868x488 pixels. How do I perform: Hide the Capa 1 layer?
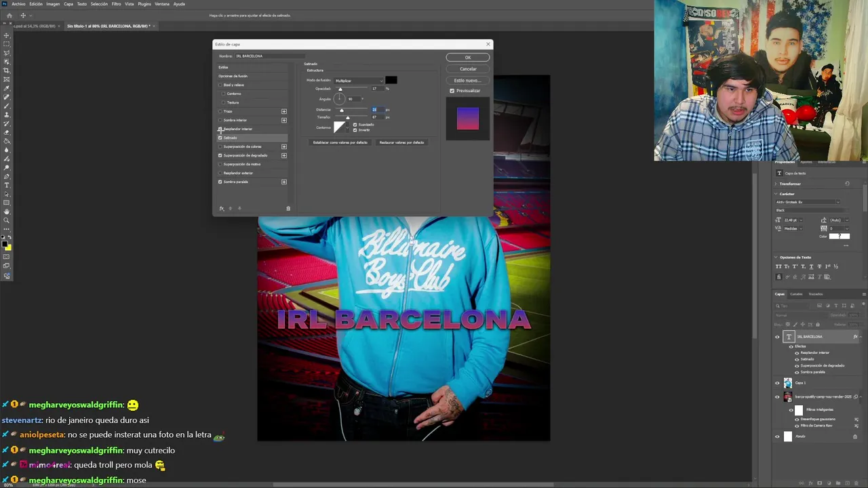tap(777, 383)
